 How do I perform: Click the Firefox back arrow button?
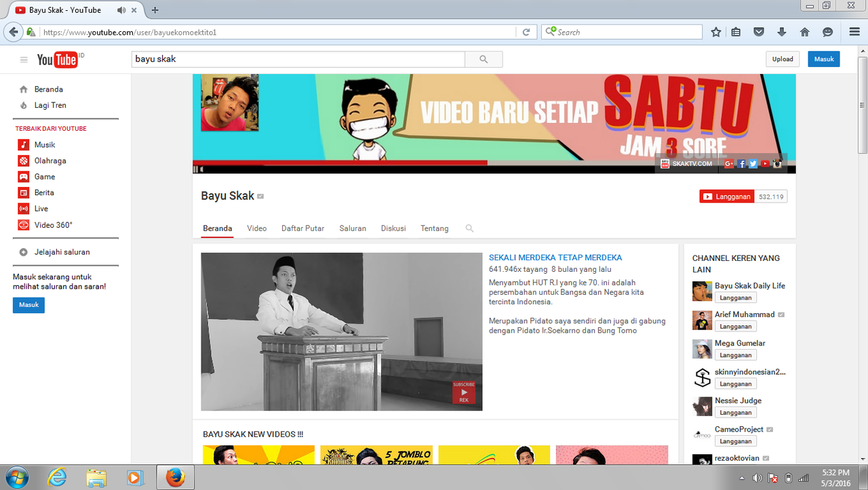(x=14, y=32)
